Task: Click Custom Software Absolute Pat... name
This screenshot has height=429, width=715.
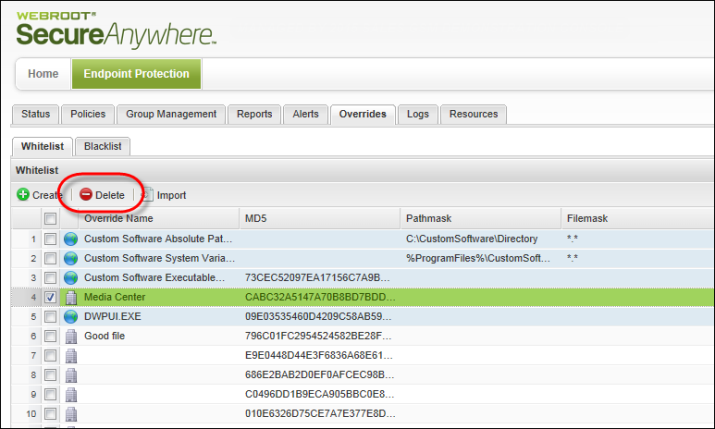Action: click(x=158, y=239)
